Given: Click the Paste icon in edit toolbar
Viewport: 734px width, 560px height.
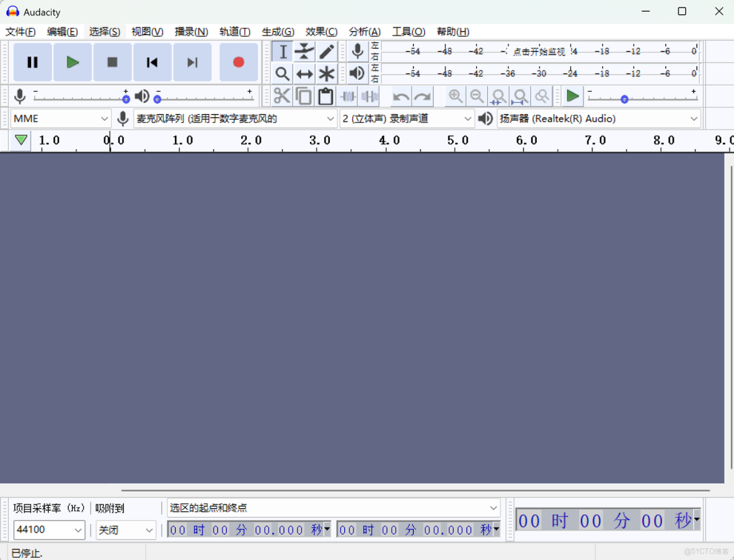Looking at the screenshot, I should [x=325, y=96].
